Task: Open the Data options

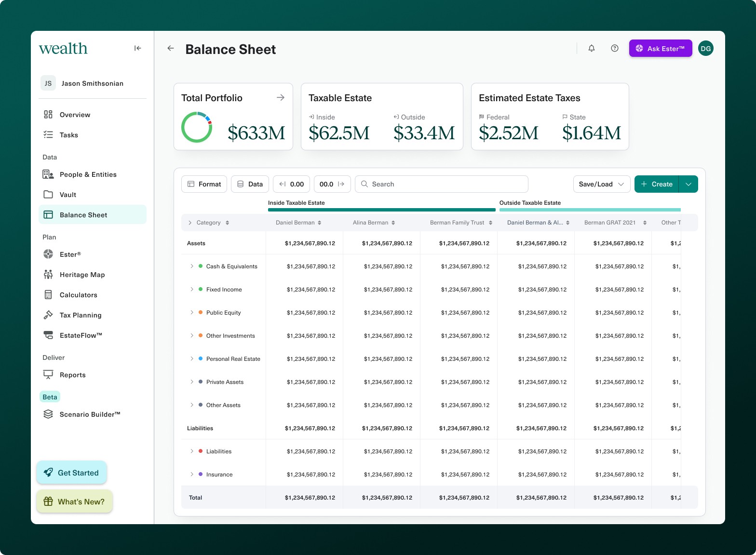Action: click(250, 184)
